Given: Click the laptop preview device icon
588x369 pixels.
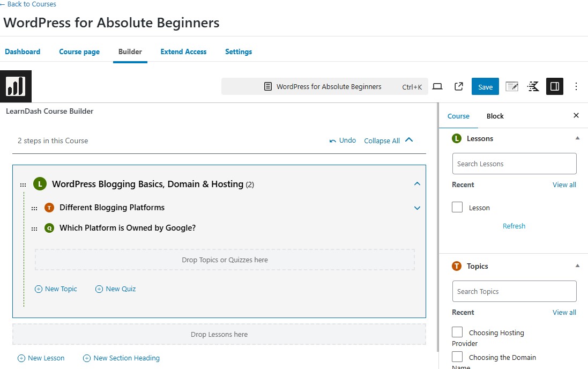Looking at the screenshot, I should coord(437,86).
